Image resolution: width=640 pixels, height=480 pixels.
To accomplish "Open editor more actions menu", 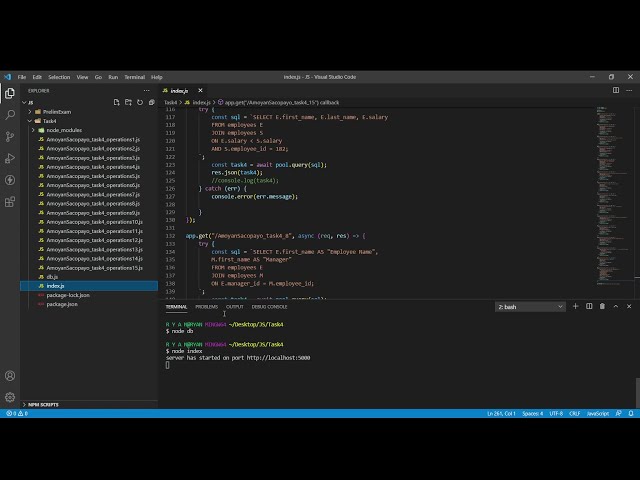I will click(x=629, y=90).
